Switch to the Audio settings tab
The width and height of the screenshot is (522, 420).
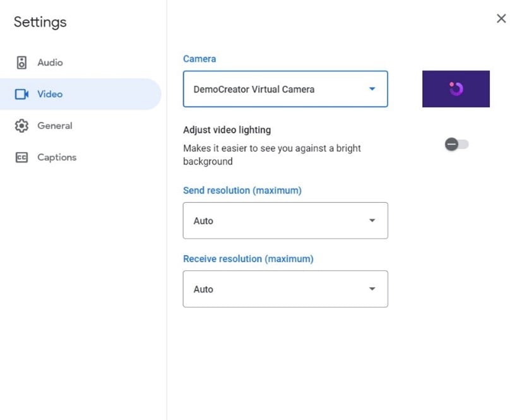point(50,63)
